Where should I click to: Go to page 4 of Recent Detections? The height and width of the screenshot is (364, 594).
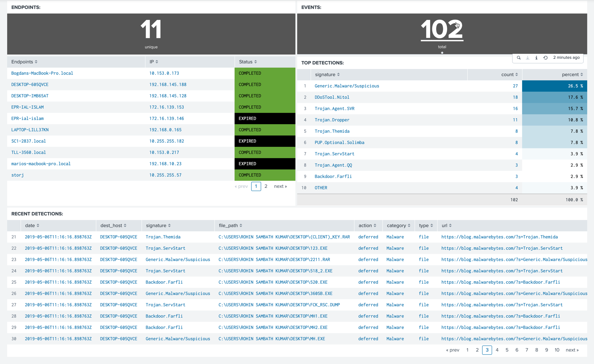(x=497, y=350)
